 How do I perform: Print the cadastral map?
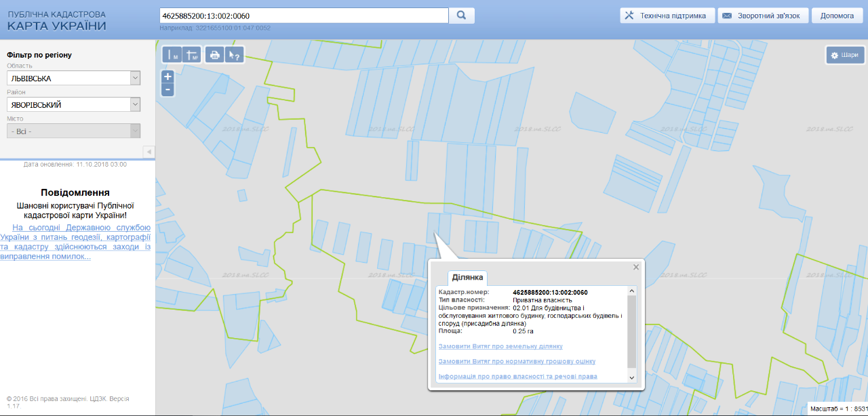click(215, 55)
